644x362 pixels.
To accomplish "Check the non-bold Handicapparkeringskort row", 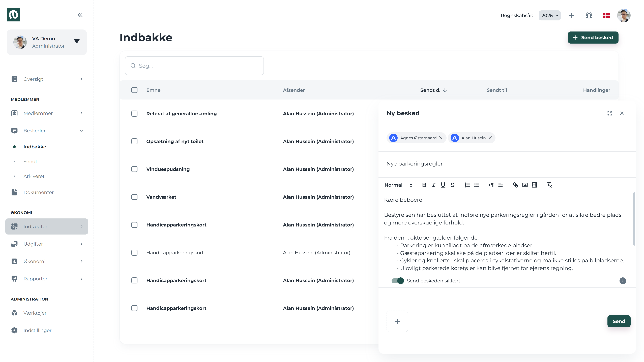I will coord(134,253).
